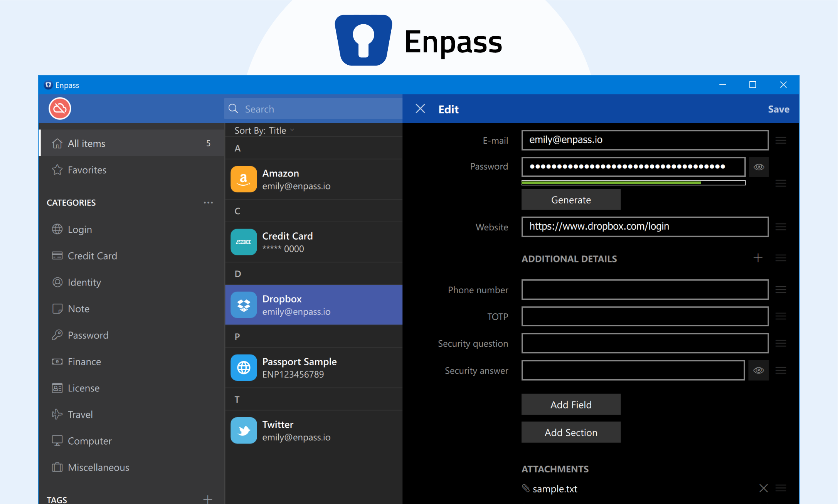The height and width of the screenshot is (504, 838).
Task: Click the Password input field
Action: coord(633,167)
